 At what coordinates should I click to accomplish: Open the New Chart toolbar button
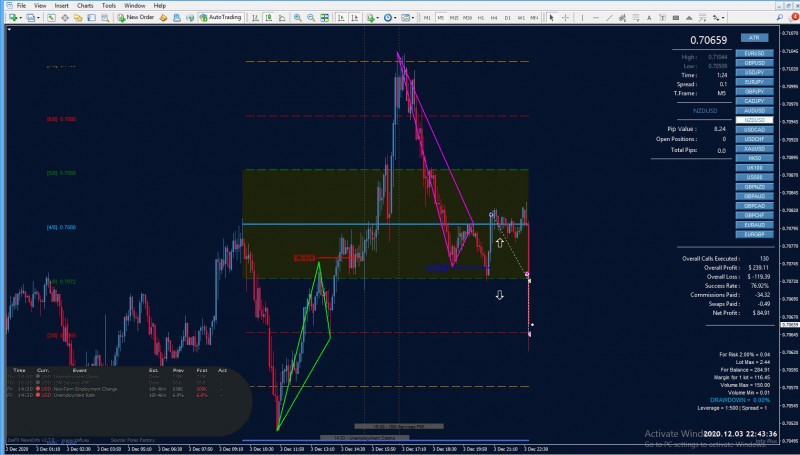(12, 18)
